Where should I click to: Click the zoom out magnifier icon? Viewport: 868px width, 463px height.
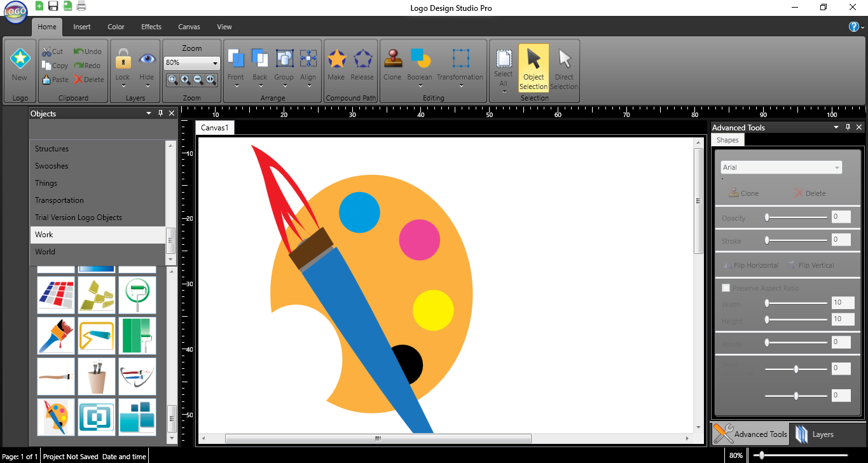click(198, 79)
